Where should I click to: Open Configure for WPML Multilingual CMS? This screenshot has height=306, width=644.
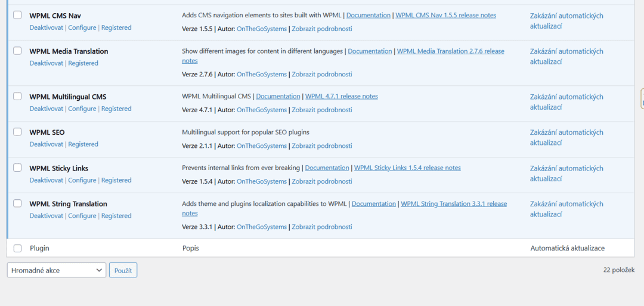pos(82,109)
